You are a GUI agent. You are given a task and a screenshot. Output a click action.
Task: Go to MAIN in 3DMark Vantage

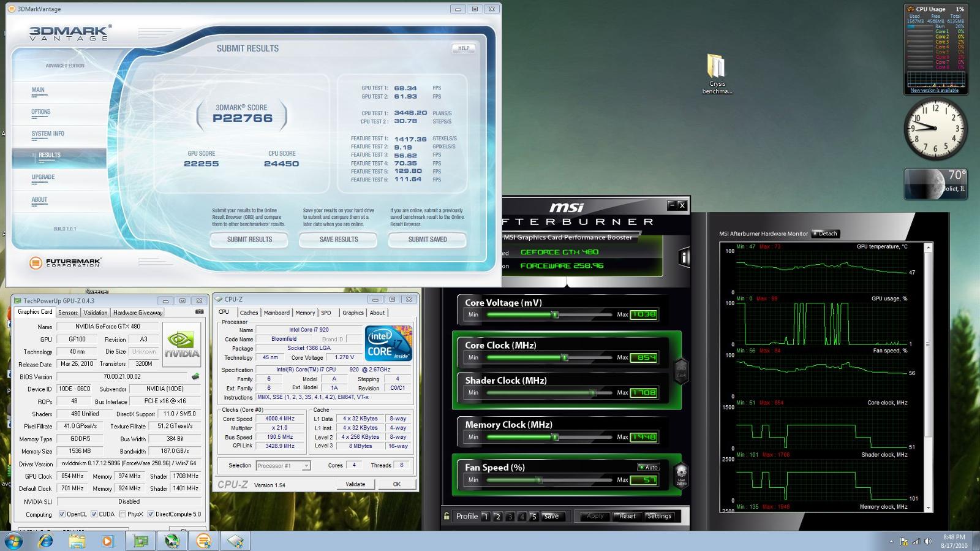pyautogui.click(x=38, y=90)
